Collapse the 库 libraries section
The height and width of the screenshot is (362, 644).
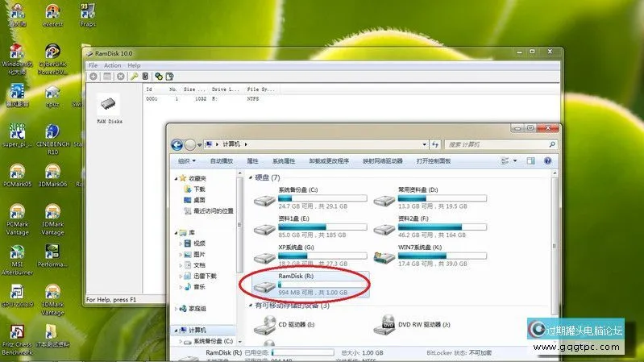pyautogui.click(x=176, y=233)
